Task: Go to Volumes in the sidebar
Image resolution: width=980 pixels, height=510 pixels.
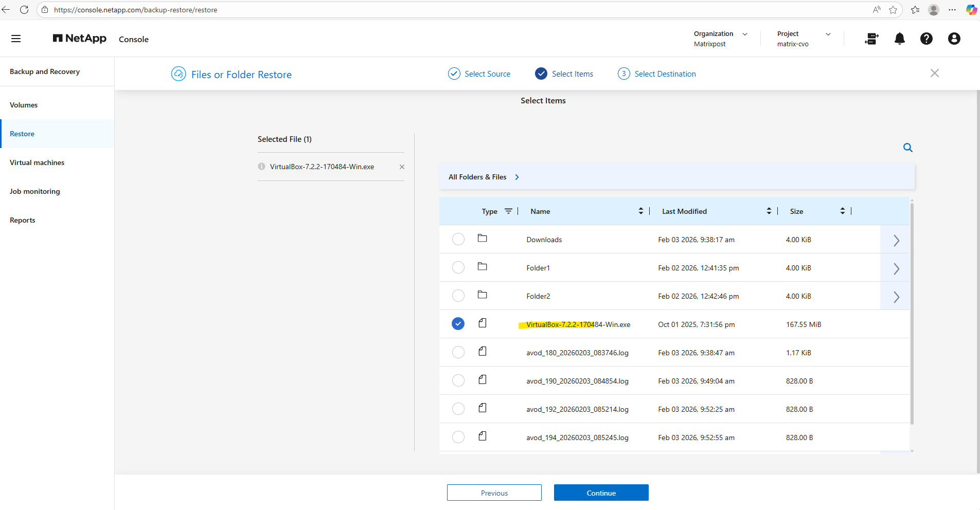Action: coord(24,105)
